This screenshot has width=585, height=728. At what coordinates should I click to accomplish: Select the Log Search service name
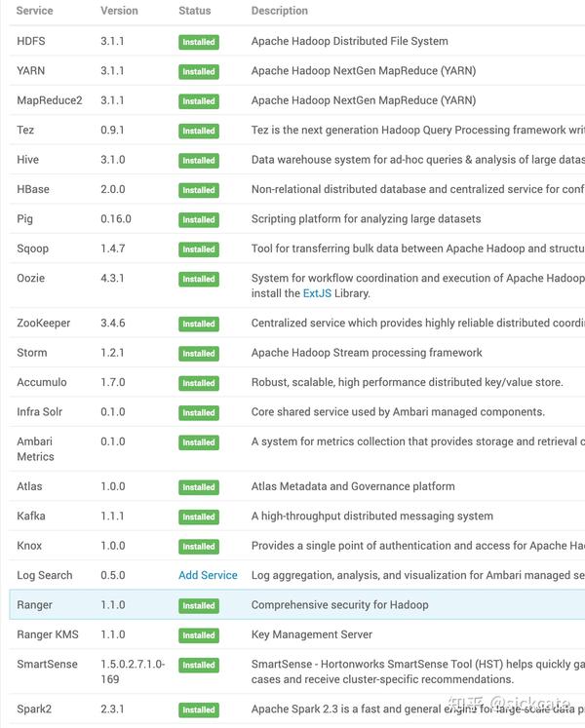[45, 576]
